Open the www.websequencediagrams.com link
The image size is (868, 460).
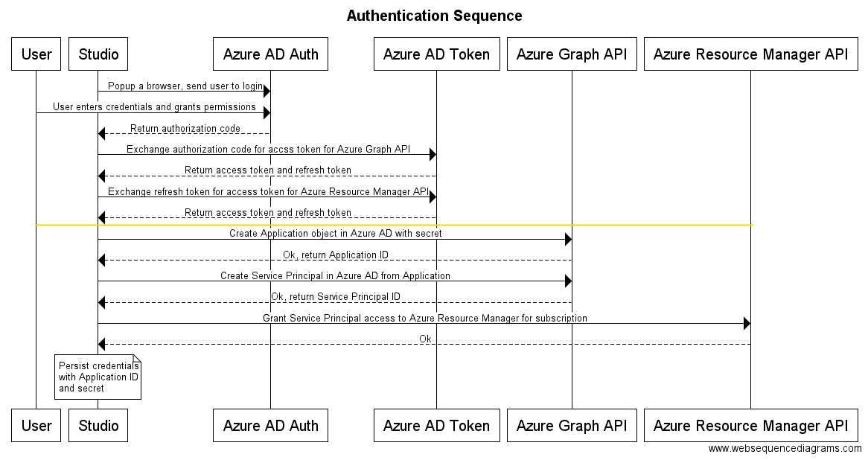click(x=785, y=449)
